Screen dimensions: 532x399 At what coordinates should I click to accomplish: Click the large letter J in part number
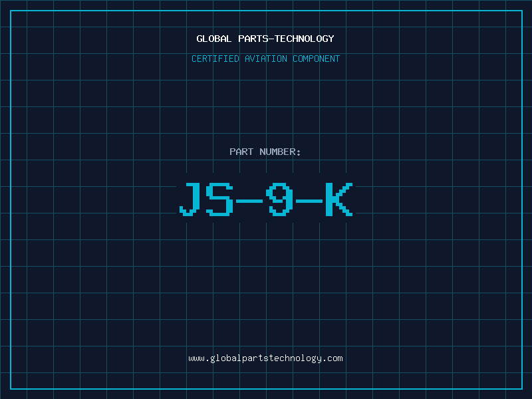click(190, 199)
